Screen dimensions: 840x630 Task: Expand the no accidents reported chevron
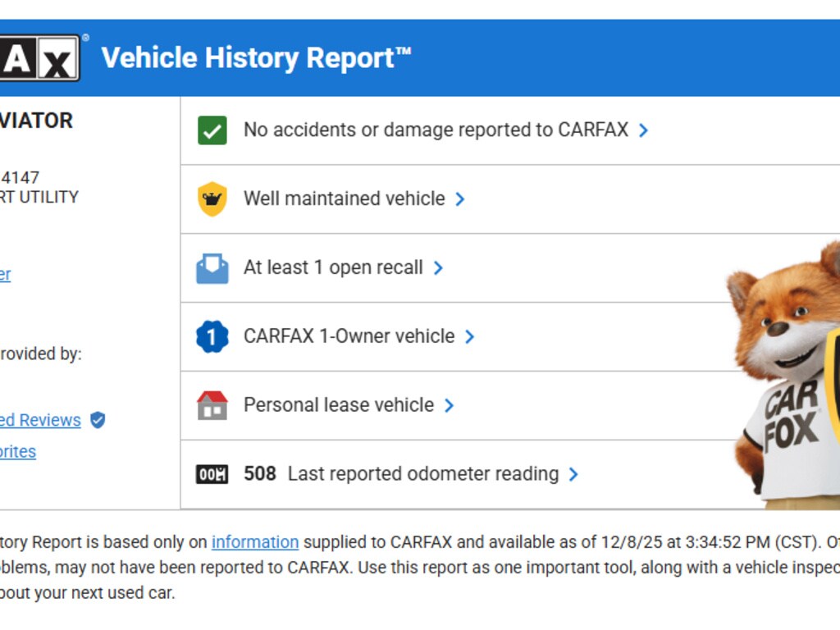644,130
